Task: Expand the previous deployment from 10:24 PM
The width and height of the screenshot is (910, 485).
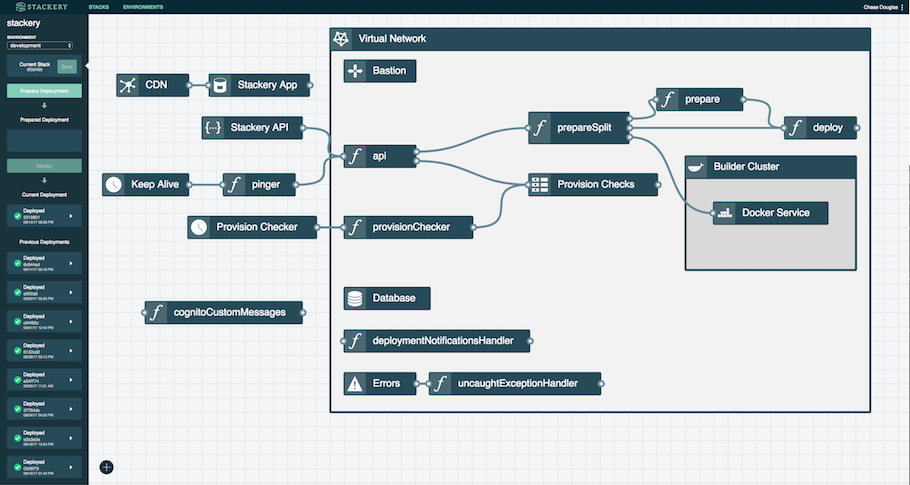Action: 71,438
